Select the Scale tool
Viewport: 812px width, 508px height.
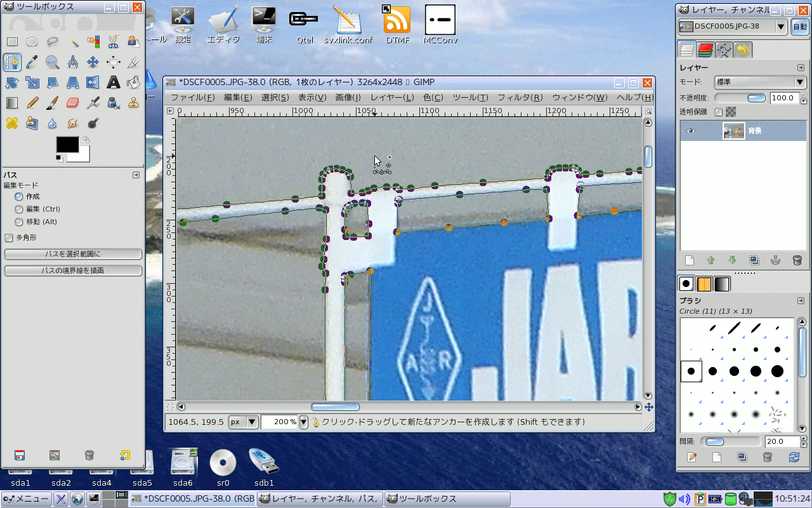point(32,83)
